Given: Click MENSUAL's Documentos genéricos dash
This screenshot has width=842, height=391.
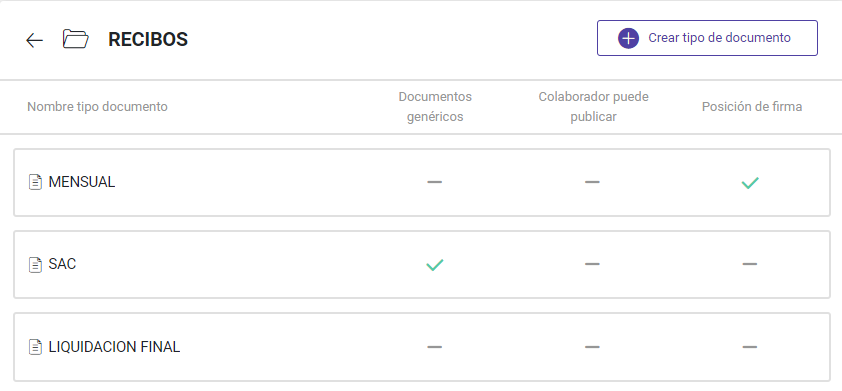Looking at the screenshot, I should point(434,182).
